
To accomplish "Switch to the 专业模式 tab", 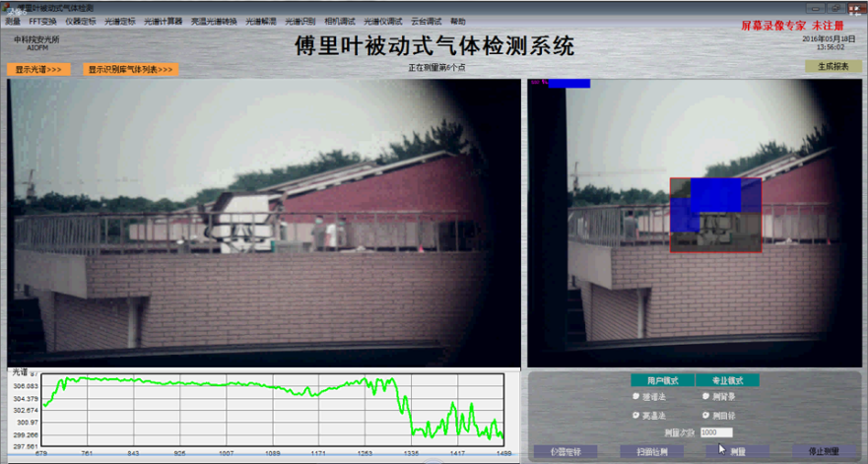I will [727, 380].
